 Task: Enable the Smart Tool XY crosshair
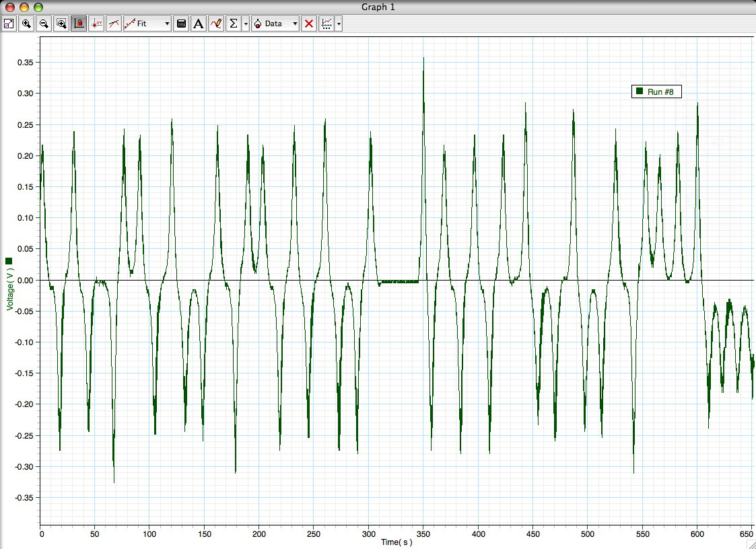[x=96, y=24]
